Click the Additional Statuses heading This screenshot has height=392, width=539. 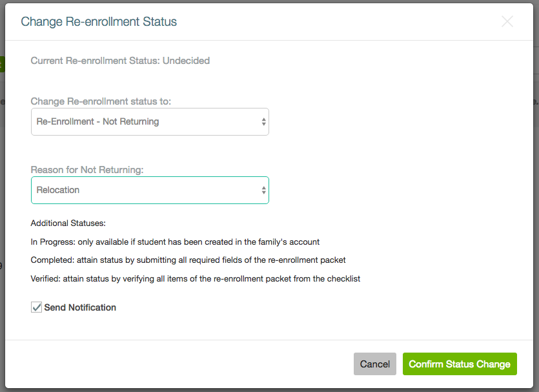tap(68, 223)
